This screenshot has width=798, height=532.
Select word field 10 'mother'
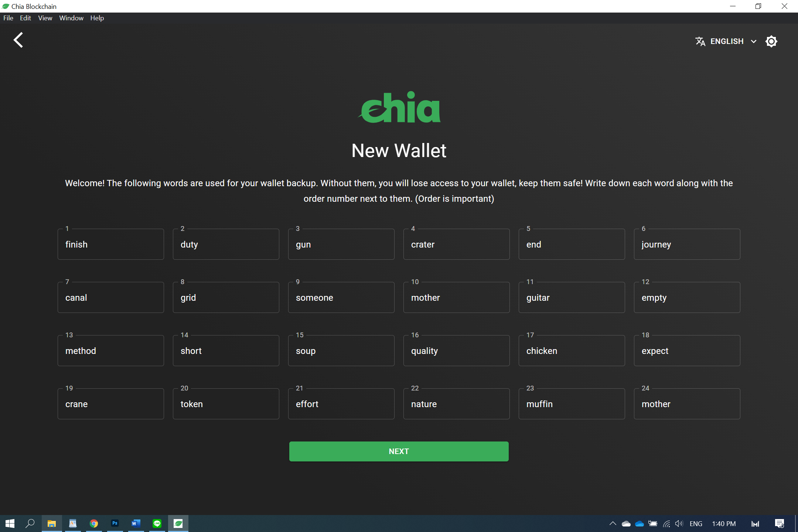[456, 297]
